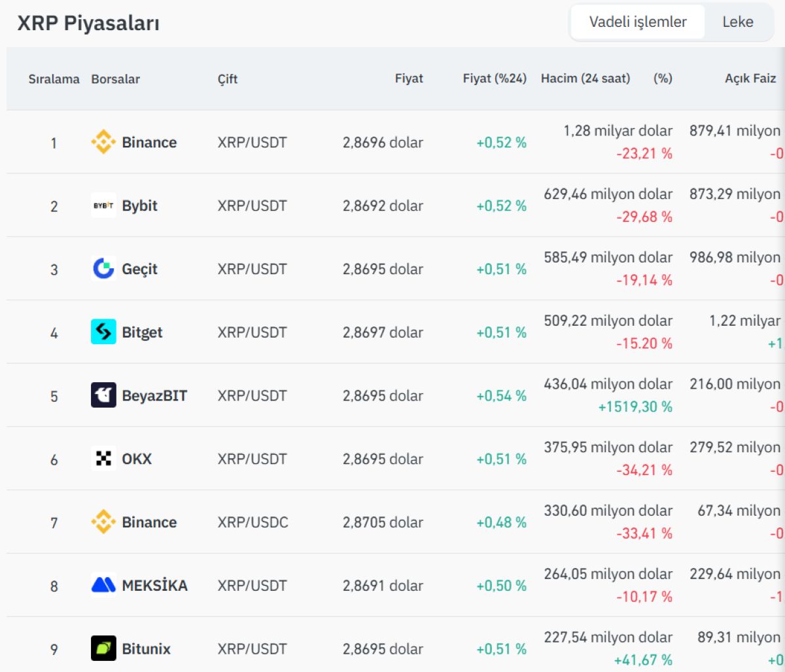
Task: Click the Geçit exchange logo
Action: click(x=103, y=269)
